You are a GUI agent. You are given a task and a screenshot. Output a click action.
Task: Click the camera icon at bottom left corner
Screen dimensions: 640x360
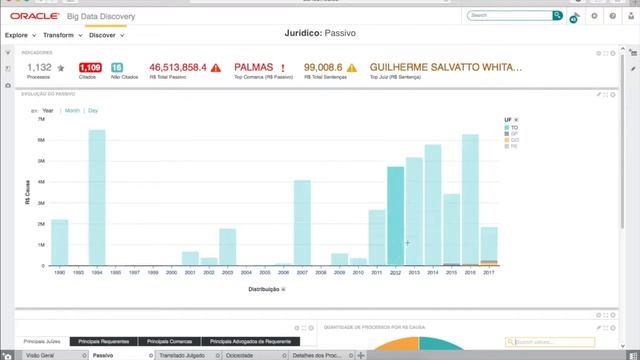coord(7,356)
